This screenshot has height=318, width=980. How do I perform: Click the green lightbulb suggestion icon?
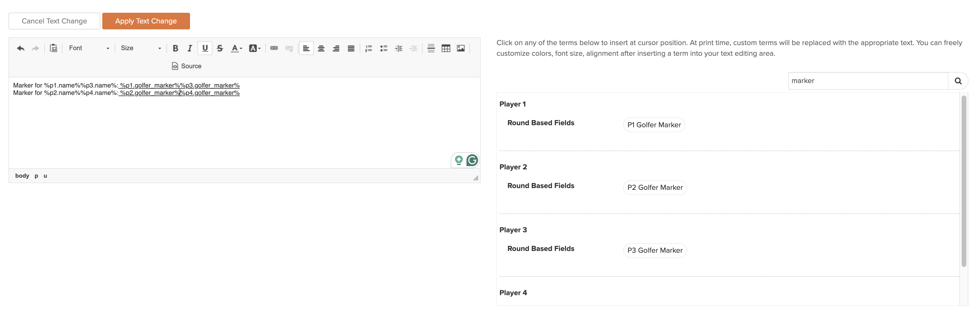coord(459,160)
